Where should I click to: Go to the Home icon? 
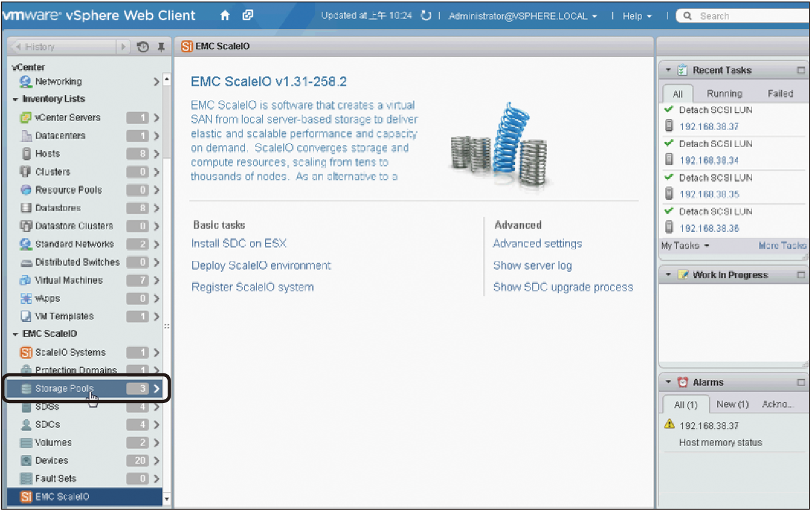click(x=225, y=16)
